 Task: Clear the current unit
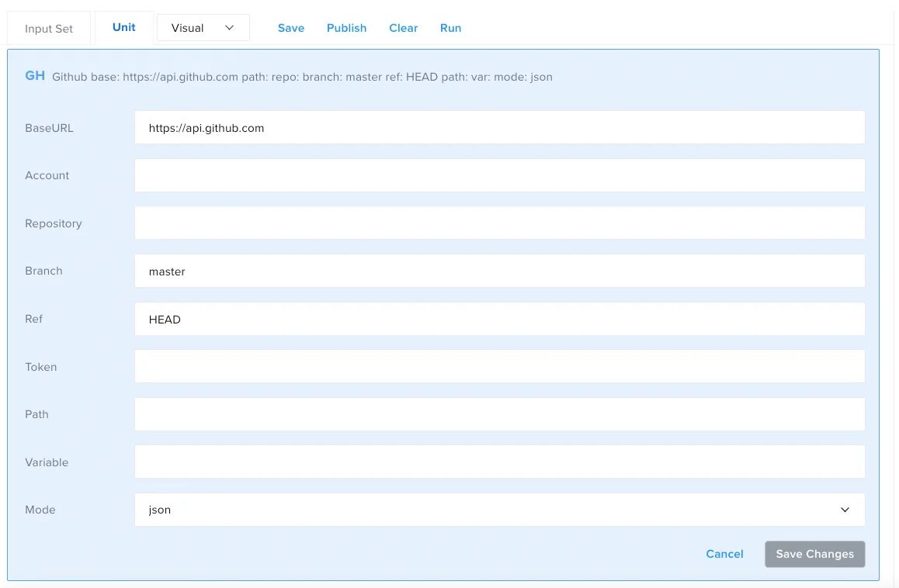click(403, 27)
